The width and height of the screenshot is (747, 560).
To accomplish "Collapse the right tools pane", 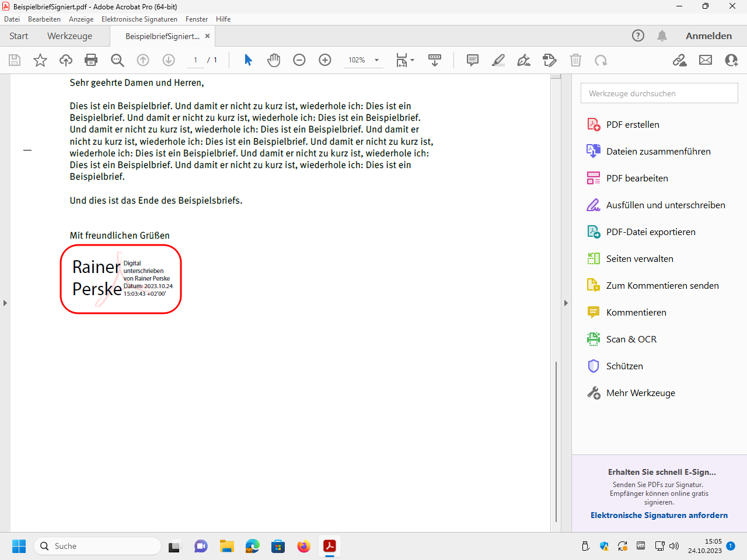I will [x=566, y=303].
